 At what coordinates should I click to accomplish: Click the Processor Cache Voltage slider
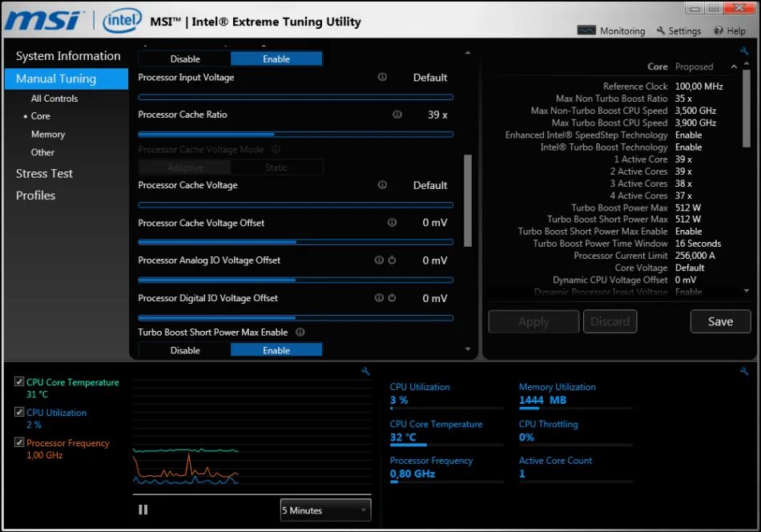[296, 205]
